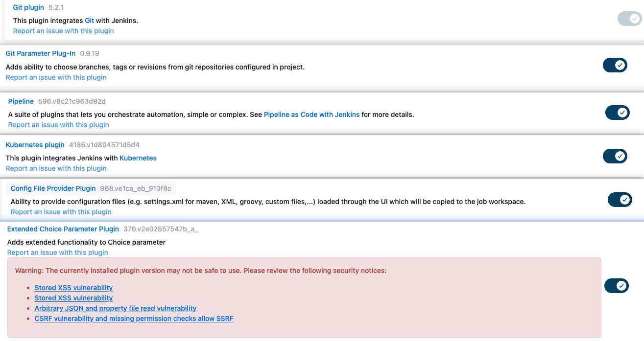Report an issue for Git Parameter Plug-In

pos(56,77)
